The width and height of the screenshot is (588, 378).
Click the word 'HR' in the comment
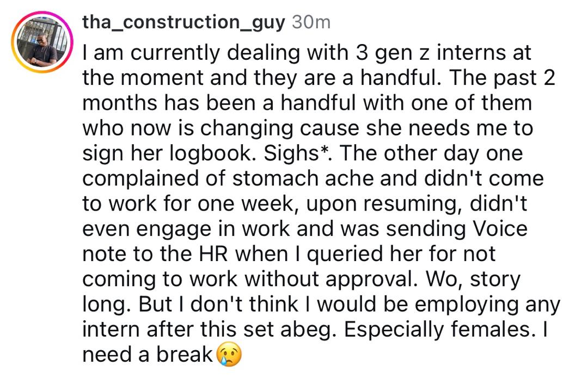pyautogui.click(x=213, y=254)
